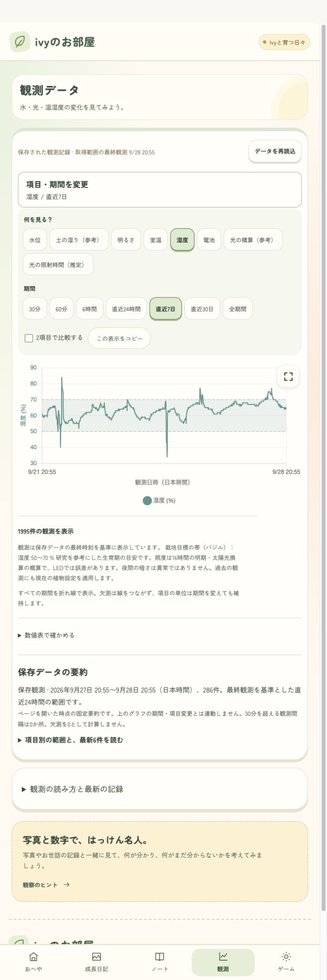Click the home icon in bottom nav
The width and height of the screenshot is (327, 980).
33,956
